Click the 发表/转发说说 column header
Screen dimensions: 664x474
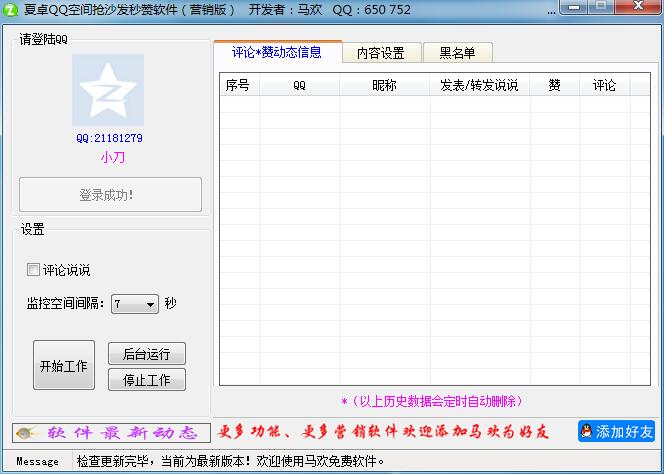click(479, 85)
